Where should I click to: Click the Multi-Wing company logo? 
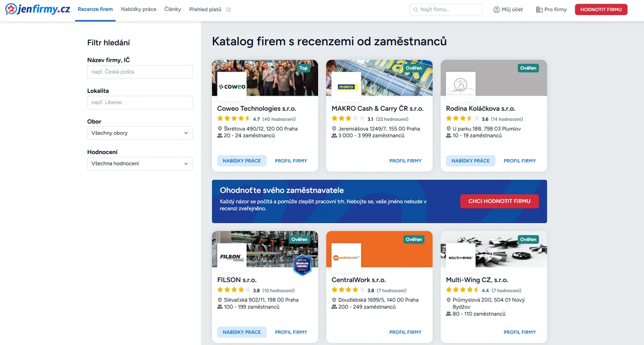[x=460, y=257]
